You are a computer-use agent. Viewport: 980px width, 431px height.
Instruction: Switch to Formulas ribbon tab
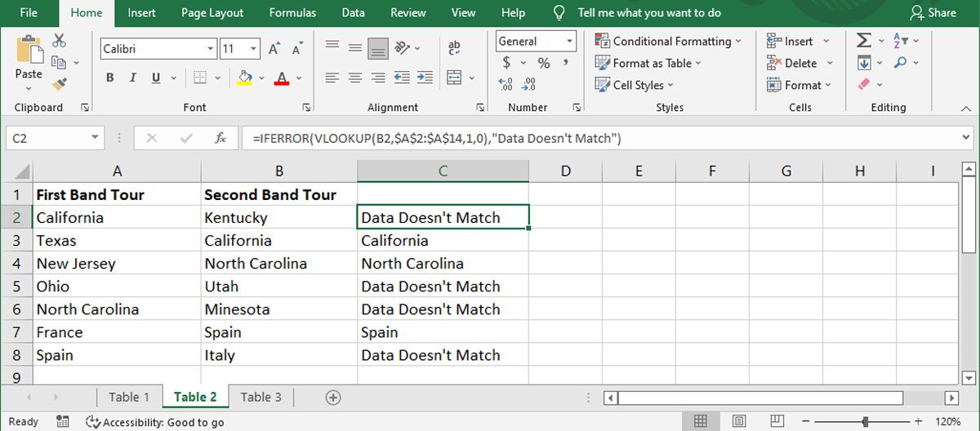(292, 12)
